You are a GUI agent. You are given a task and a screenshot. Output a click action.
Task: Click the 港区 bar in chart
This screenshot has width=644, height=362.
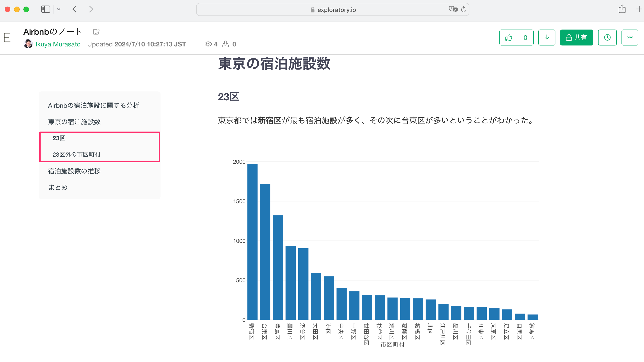tap(329, 298)
